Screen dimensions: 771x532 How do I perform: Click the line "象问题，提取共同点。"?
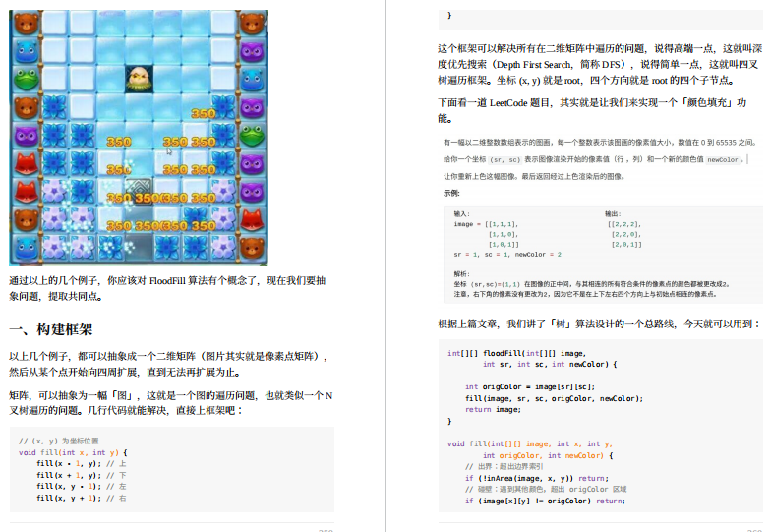(x=55, y=297)
